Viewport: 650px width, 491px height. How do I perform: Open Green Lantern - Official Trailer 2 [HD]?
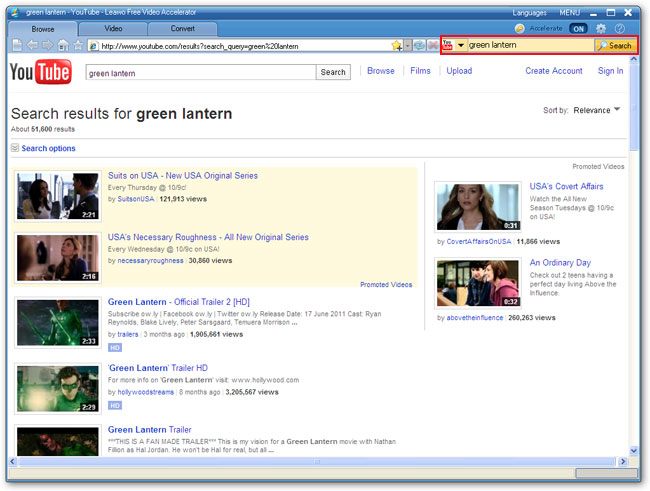(179, 302)
